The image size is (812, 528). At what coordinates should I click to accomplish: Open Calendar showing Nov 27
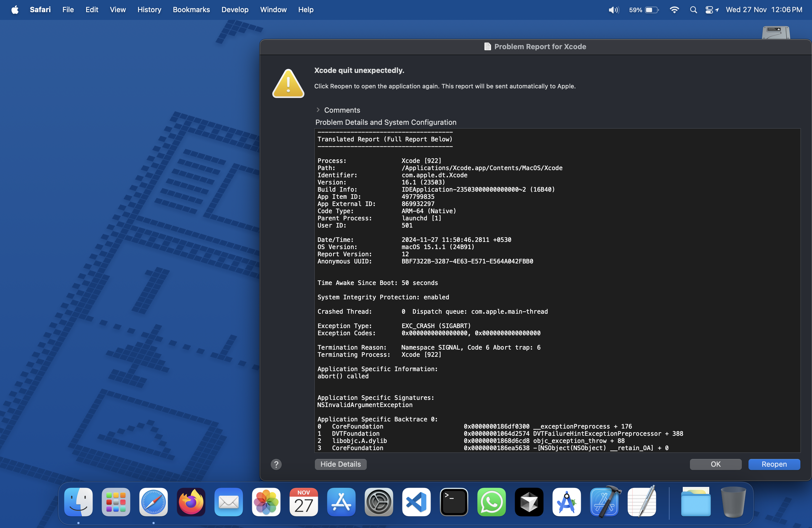(304, 502)
